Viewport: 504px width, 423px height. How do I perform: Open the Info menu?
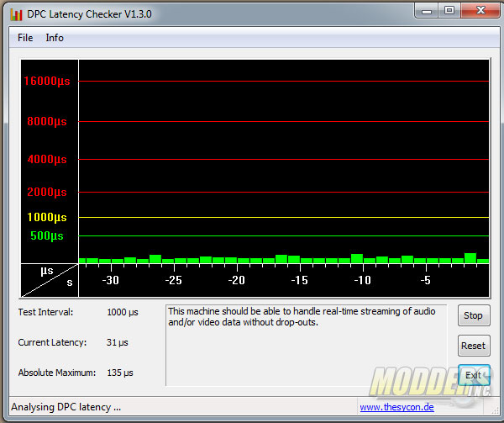[55, 38]
